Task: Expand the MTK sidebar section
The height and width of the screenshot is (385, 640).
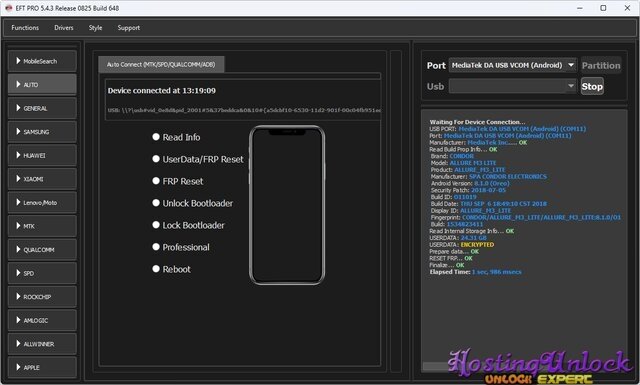Action: 42,226
